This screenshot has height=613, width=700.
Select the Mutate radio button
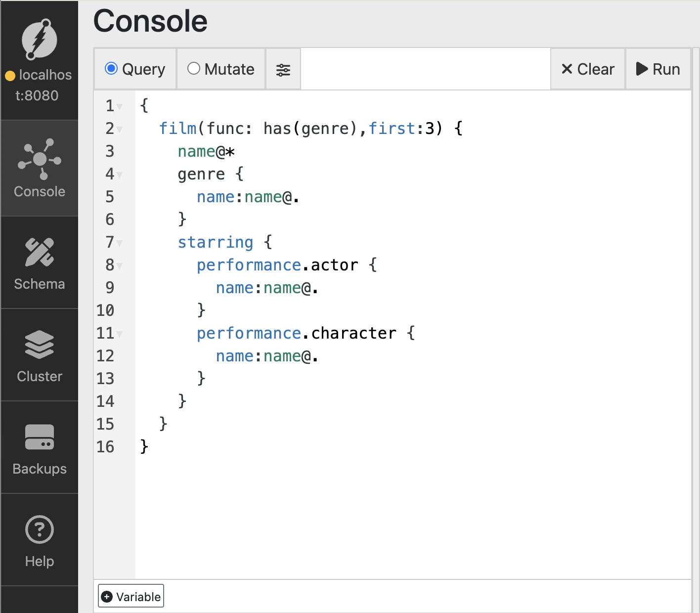coord(194,69)
